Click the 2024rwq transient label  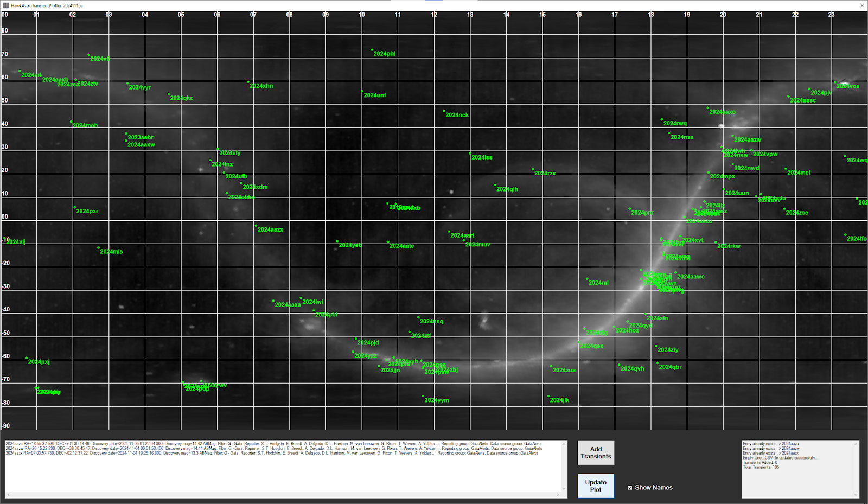pos(675,124)
